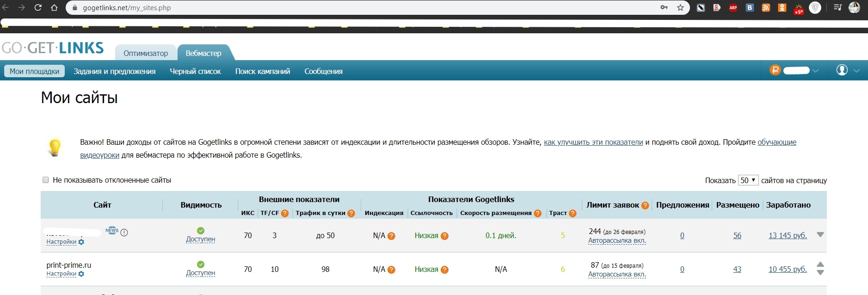The height and width of the screenshot is (295, 868).
Task: Click settings gear for print-prime.ru
Action: 81,274
